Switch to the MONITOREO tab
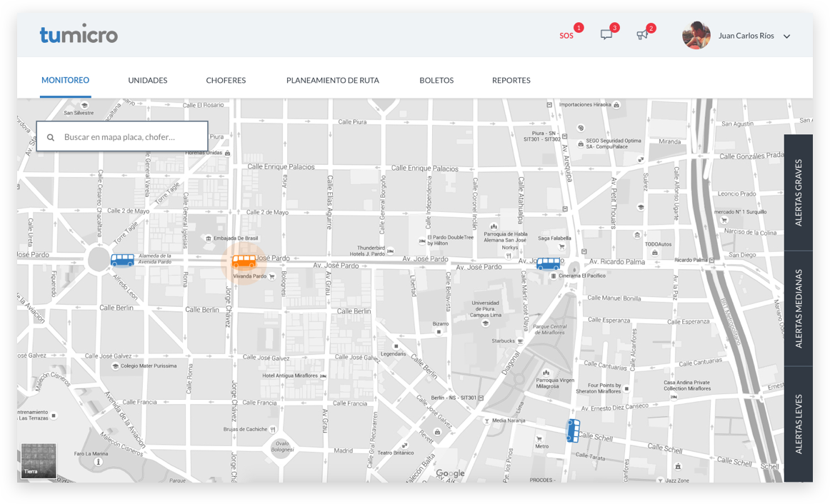 [66, 80]
